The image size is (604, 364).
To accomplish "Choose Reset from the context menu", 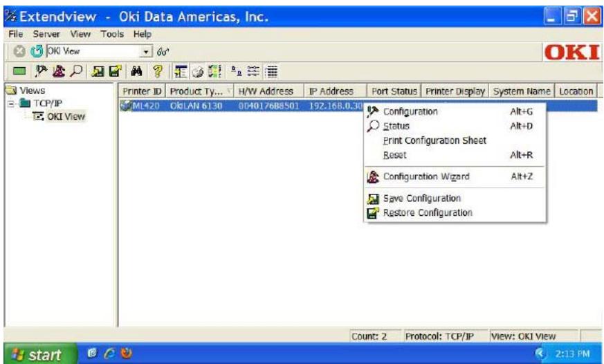I will 394,155.
